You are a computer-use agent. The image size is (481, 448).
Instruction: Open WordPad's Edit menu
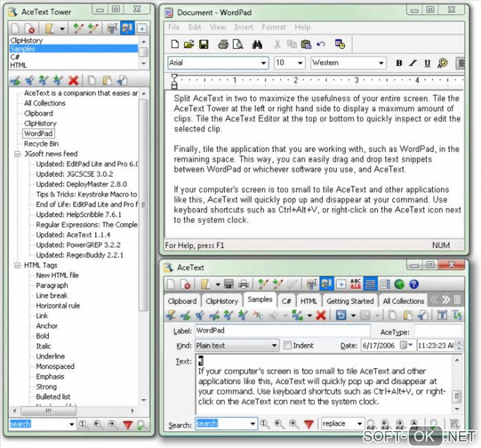tap(195, 27)
